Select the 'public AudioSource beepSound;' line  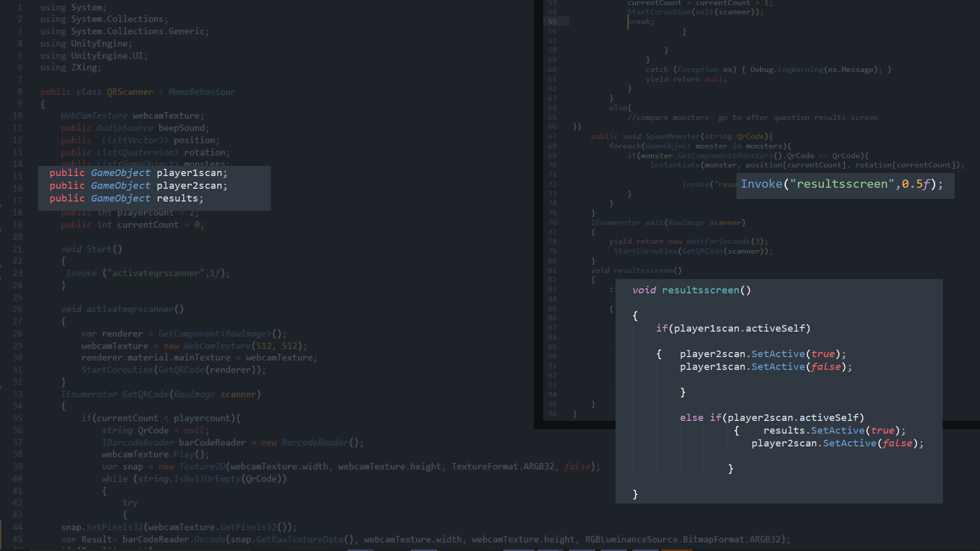(x=135, y=128)
